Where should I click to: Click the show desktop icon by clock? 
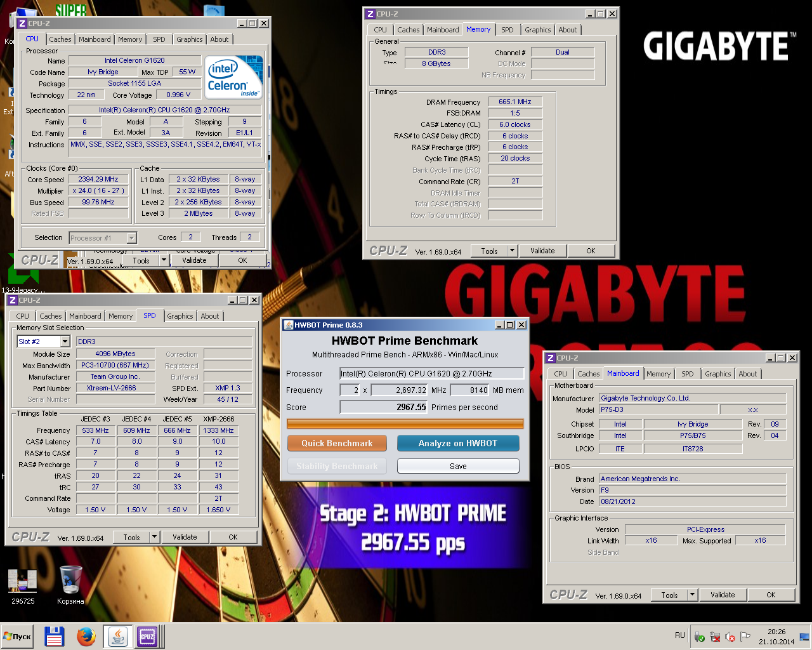804,637
